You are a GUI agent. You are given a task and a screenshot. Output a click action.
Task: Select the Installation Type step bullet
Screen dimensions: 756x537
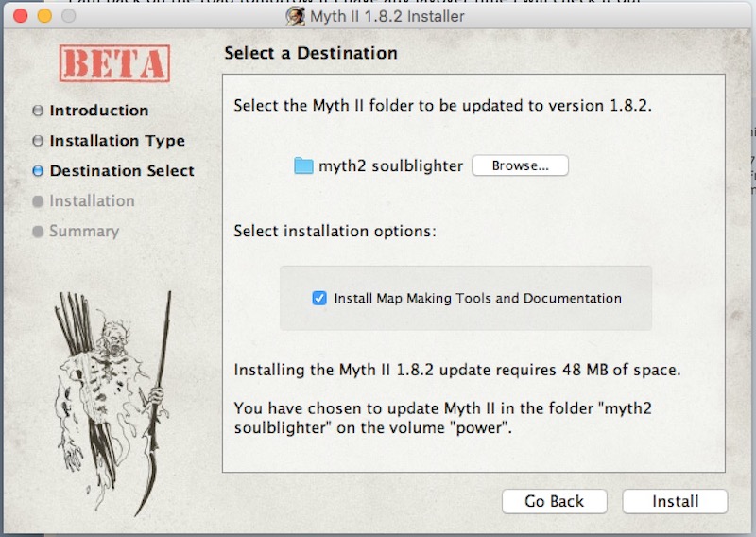pos(38,141)
